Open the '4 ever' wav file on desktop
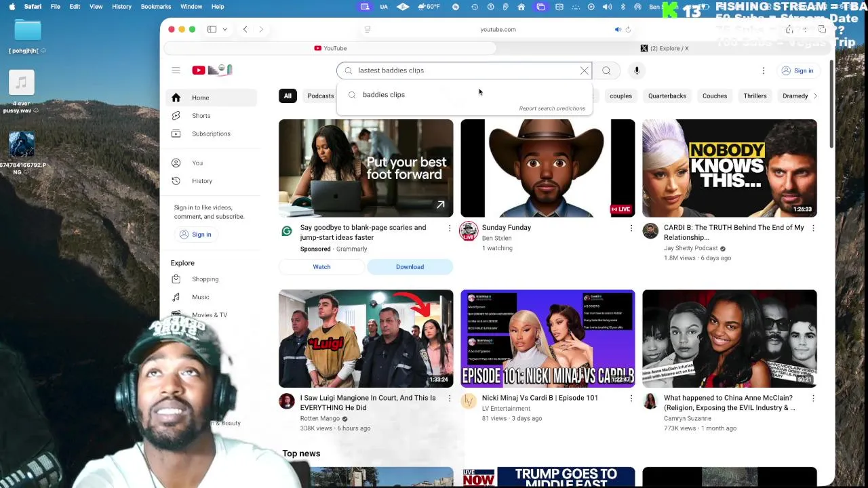 22,83
